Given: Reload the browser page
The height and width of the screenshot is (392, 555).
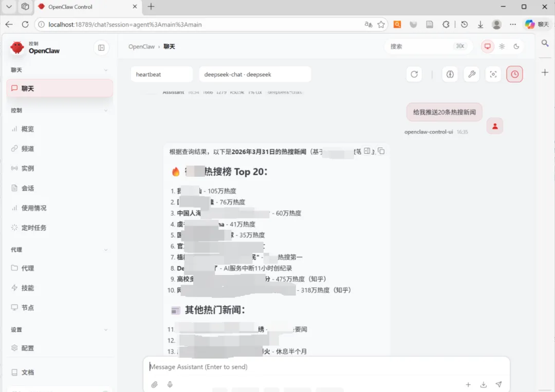Looking at the screenshot, I should (x=25, y=25).
